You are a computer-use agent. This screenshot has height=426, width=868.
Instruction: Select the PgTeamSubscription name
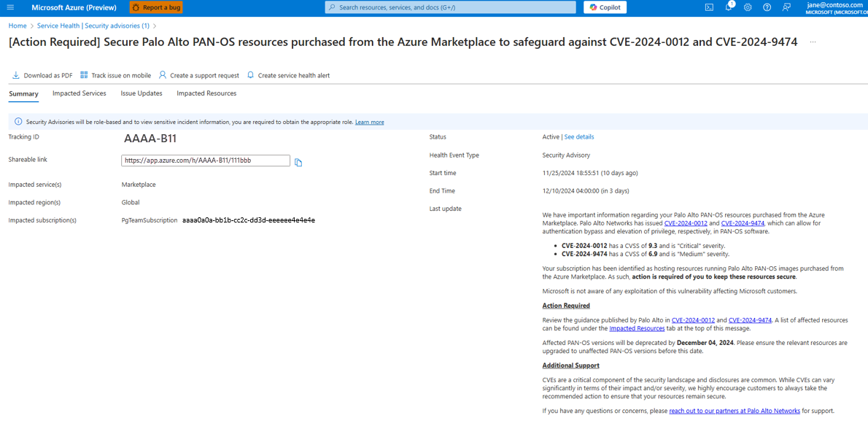click(150, 220)
